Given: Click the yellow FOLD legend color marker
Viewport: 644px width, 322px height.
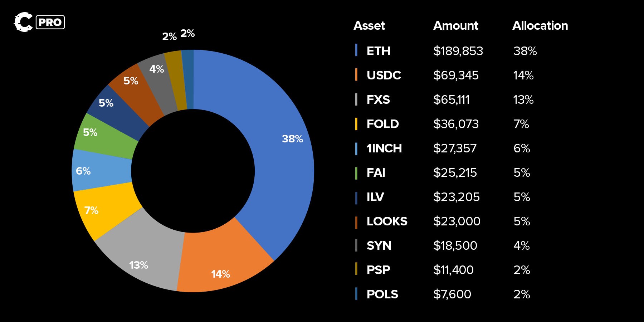Looking at the screenshot, I should coord(356,124).
